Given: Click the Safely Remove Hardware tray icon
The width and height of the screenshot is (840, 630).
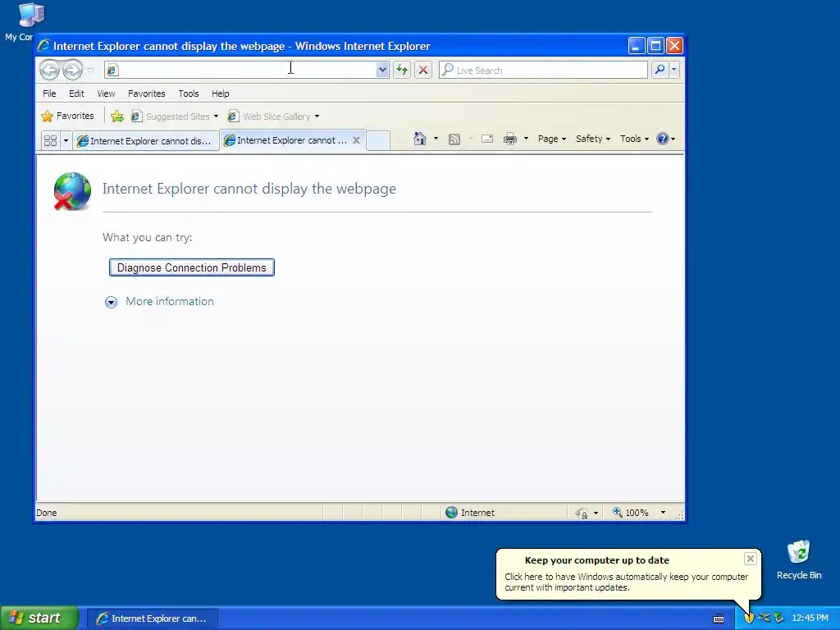Looking at the screenshot, I should point(779,618).
